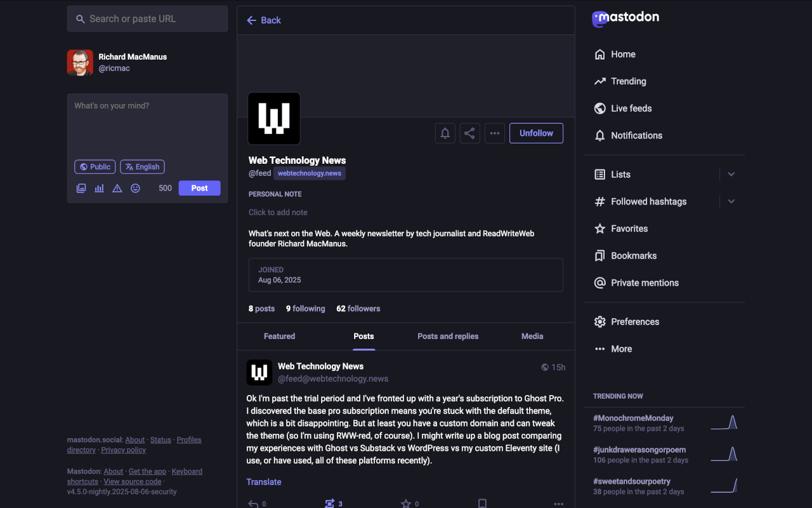Click the 15h post timestamp

click(558, 367)
